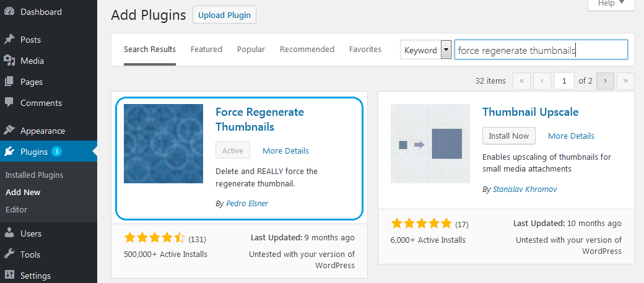
Task: Switch to the Popular tab
Action: pos(251,50)
